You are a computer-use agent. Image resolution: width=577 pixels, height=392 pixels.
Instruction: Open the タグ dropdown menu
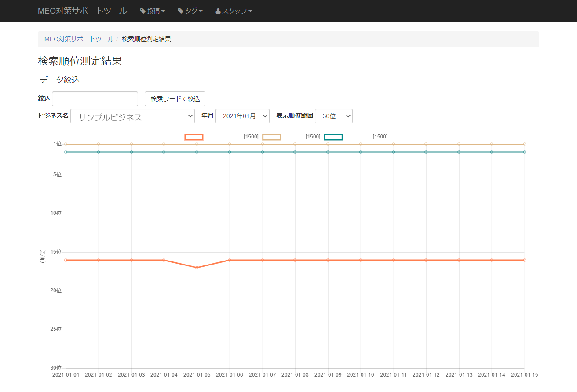[x=190, y=11]
